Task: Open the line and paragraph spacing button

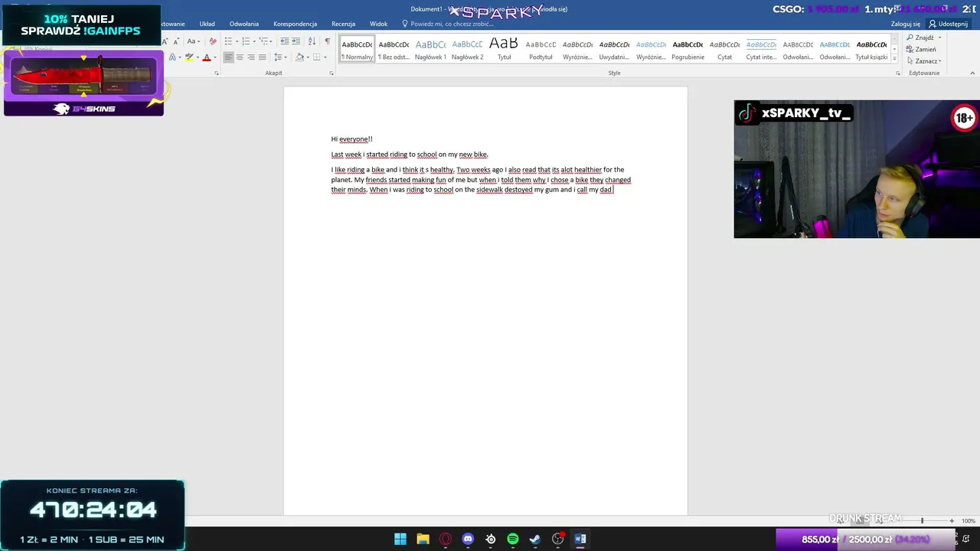Action: pyautogui.click(x=280, y=57)
